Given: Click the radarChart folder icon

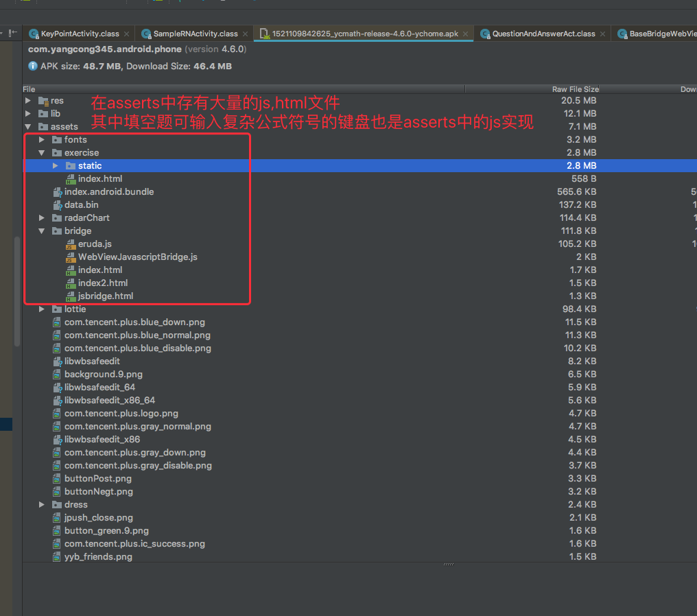Looking at the screenshot, I should pyautogui.click(x=57, y=217).
